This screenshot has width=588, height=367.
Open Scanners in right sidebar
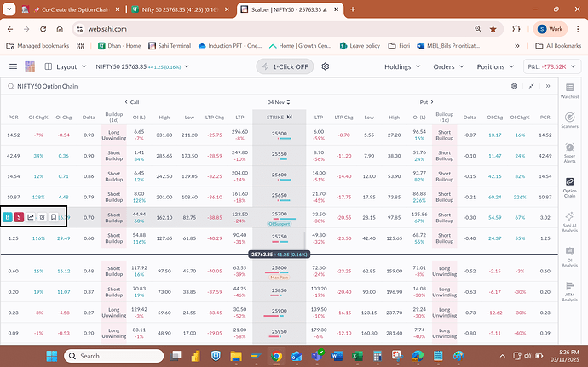569,120
